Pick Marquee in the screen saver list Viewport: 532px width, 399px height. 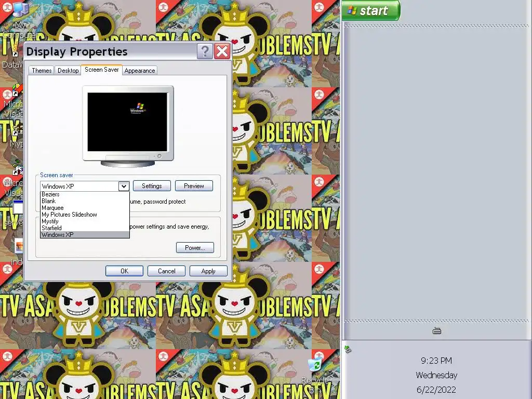click(85, 208)
